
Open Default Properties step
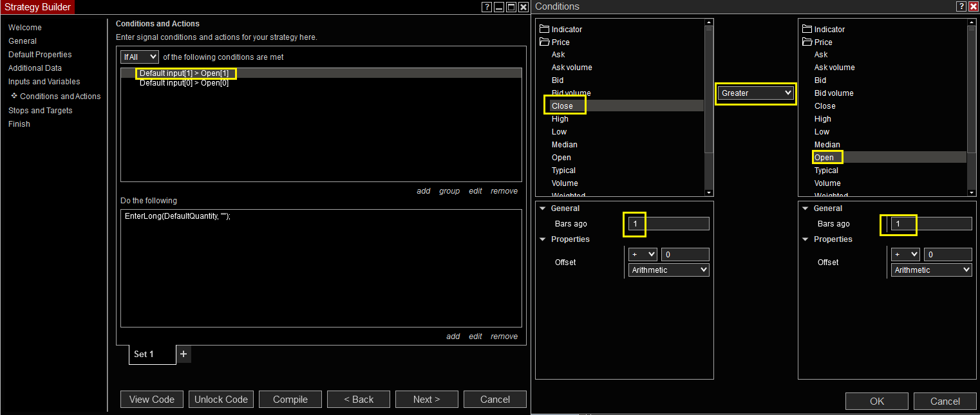[x=40, y=55]
